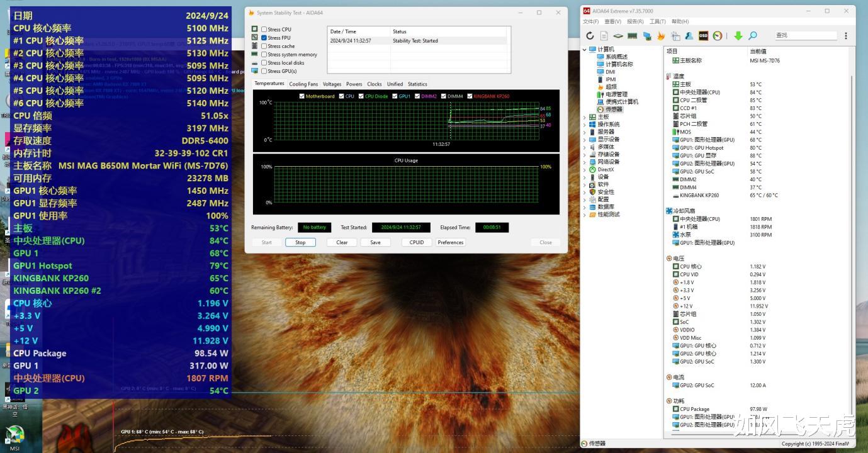Expand the 存储设备 tree node
The image size is (868, 453).
click(x=585, y=154)
